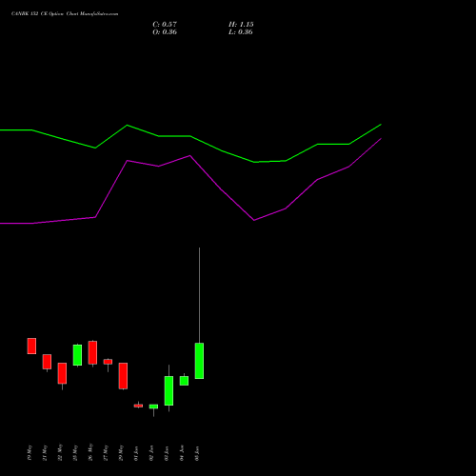The image size is (476, 476).
Task: Click the green candle above 03 Jun
Action: coord(169,391)
